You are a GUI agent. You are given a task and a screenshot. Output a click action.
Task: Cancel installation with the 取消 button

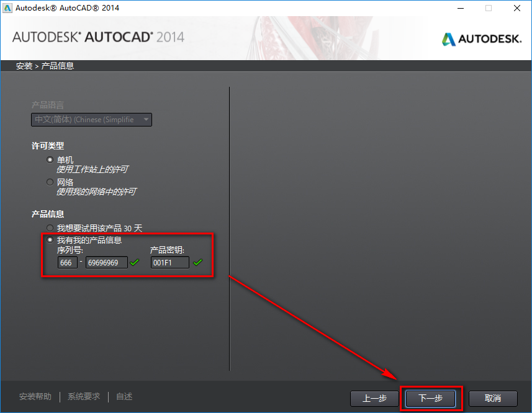pos(492,399)
